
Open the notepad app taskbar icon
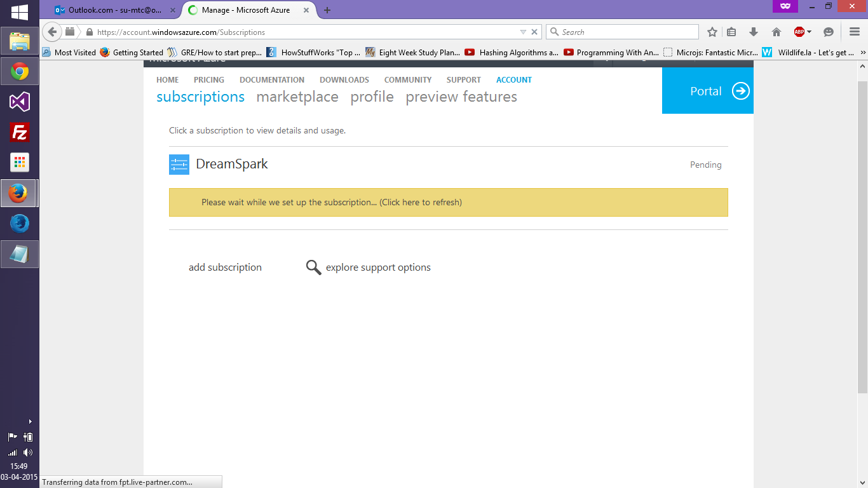(x=19, y=254)
